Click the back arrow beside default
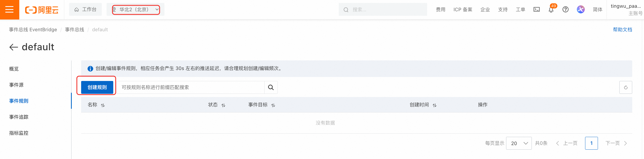Screen dimensions: 644x159 pyautogui.click(x=14, y=47)
